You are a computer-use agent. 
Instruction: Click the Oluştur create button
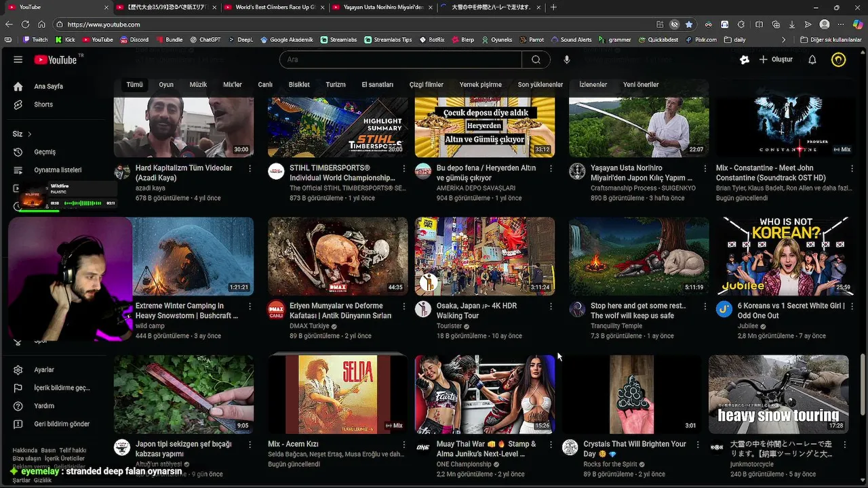point(776,60)
